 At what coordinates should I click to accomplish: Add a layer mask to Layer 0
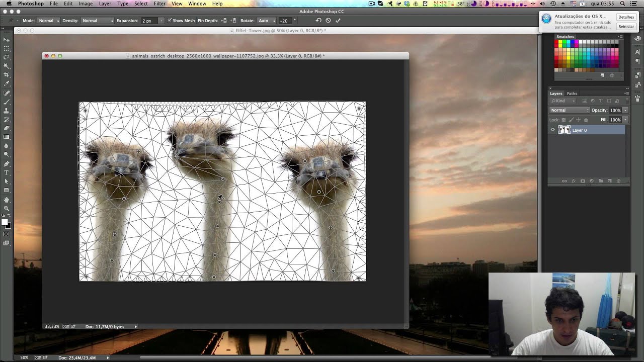[x=583, y=180]
